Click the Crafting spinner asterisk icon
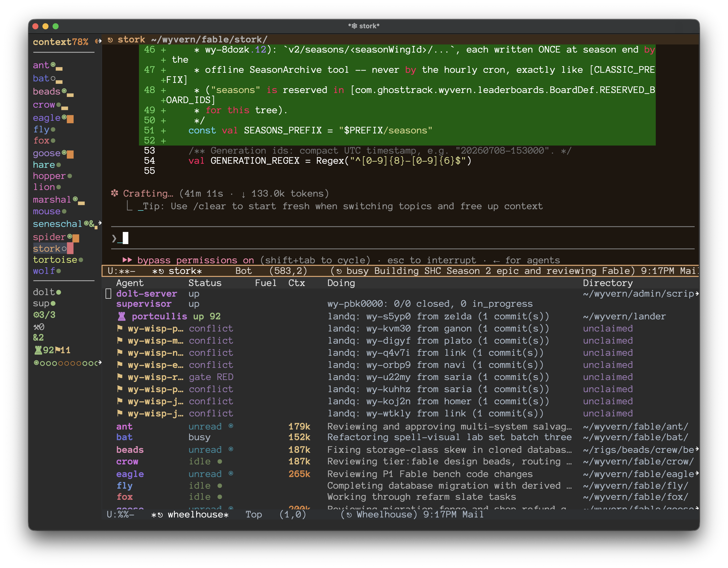The width and height of the screenshot is (728, 568). pos(114,193)
